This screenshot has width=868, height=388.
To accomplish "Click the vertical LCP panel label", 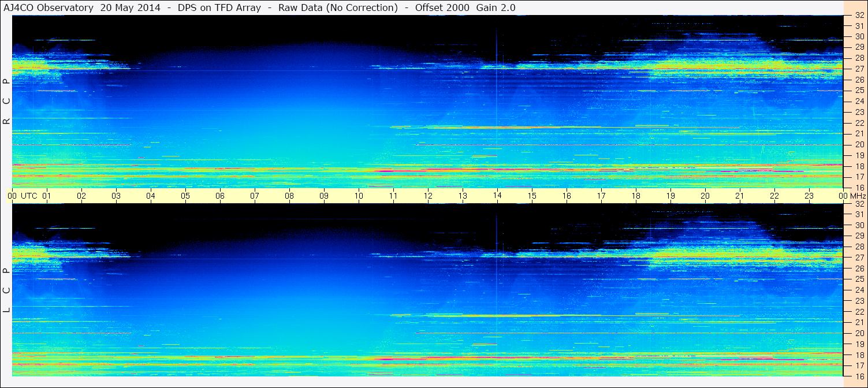I will click(x=7, y=290).
